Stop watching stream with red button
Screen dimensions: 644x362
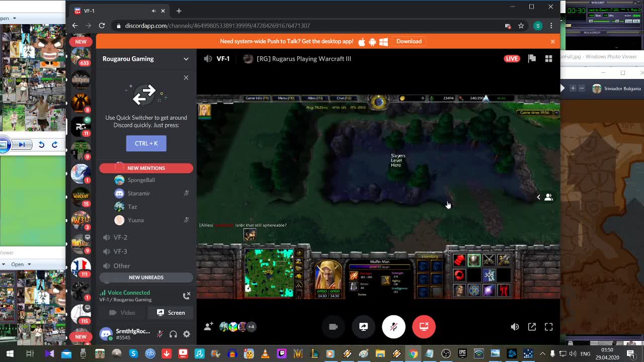point(424,327)
